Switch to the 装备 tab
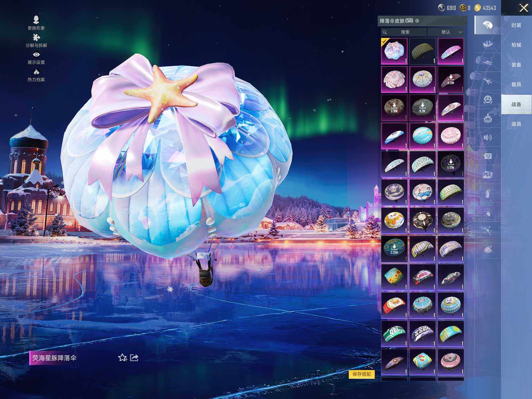The image size is (532, 399). click(516, 65)
